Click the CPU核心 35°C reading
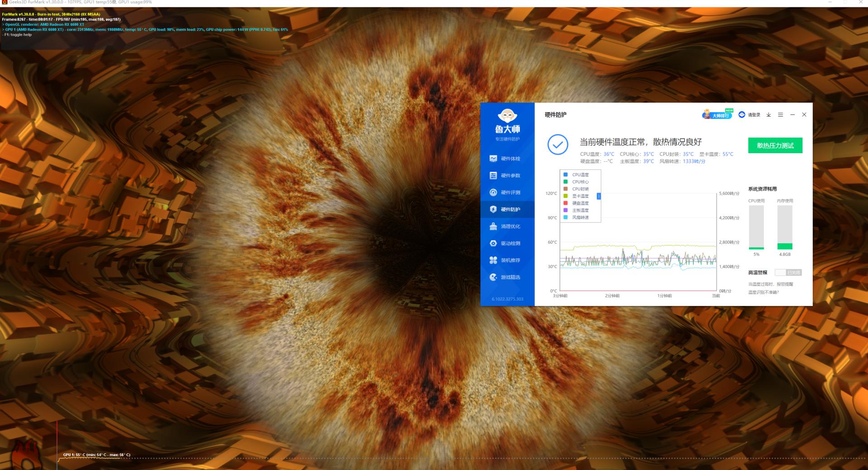The width and height of the screenshot is (868, 470). pos(637,154)
